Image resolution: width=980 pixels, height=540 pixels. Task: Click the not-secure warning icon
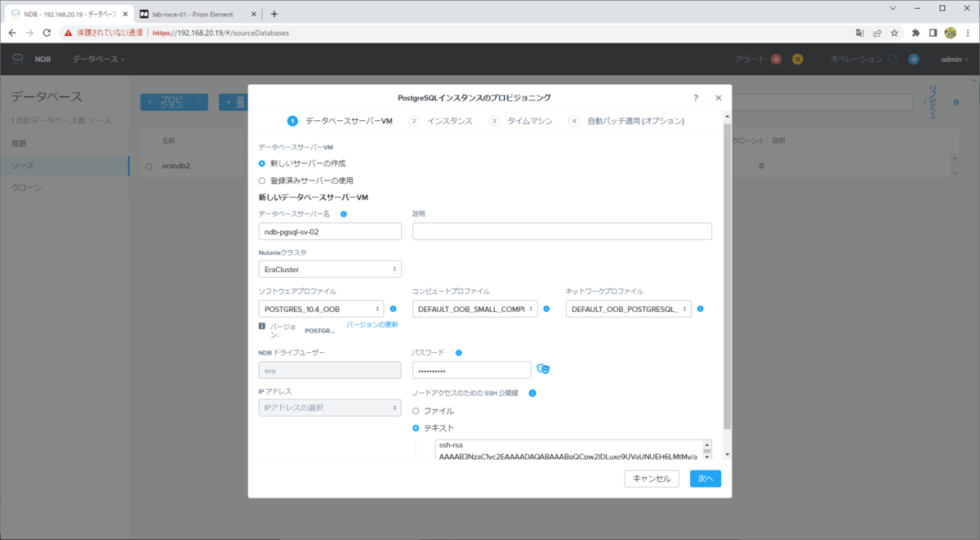click(x=69, y=33)
